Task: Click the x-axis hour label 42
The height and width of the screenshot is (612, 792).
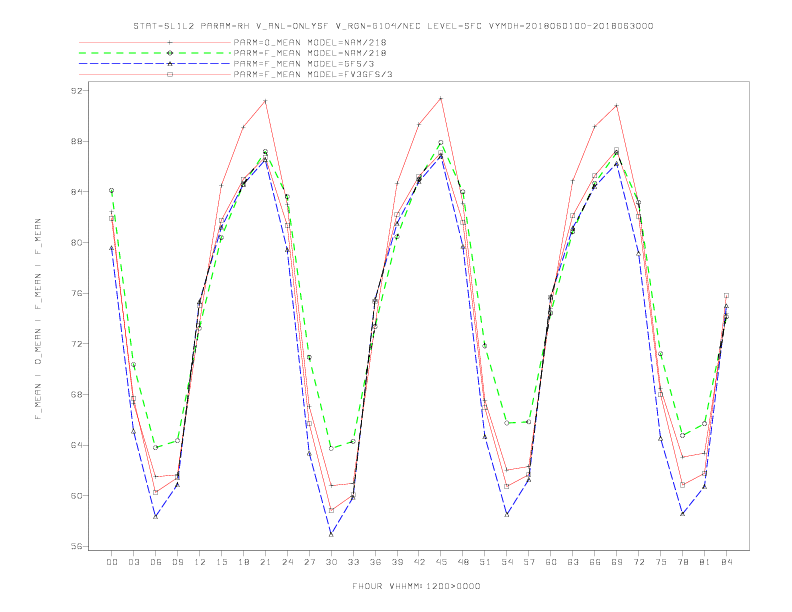Action: (x=419, y=562)
